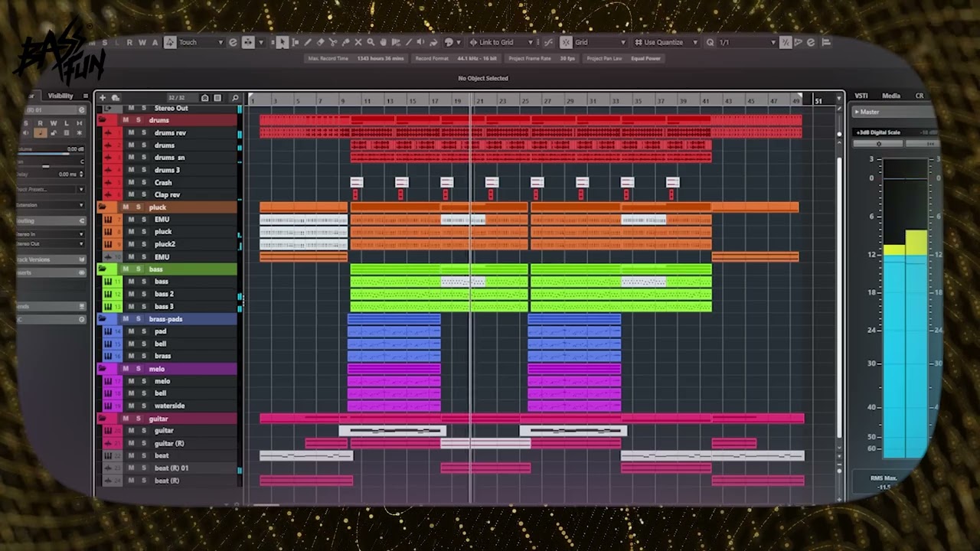Click the melo folder icon

coord(103,369)
